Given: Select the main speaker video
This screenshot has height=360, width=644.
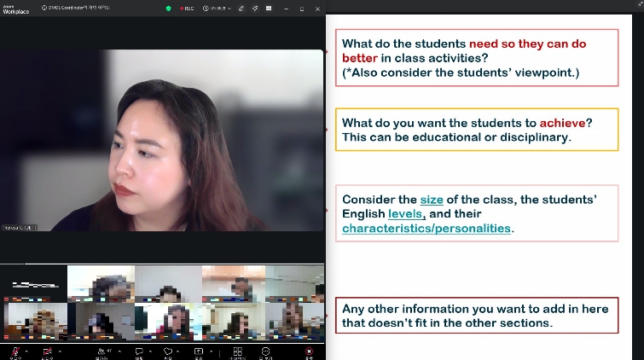Looking at the screenshot, I should [x=162, y=141].
